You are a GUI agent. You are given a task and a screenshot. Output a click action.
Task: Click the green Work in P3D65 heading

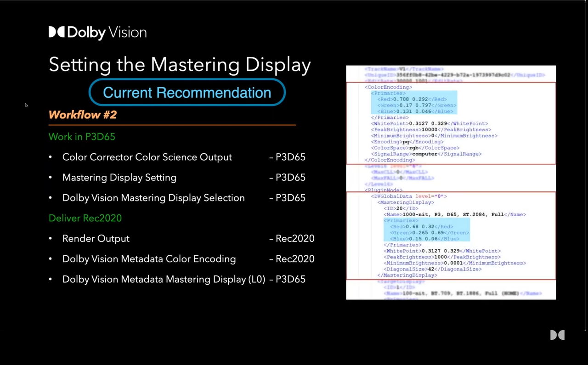click(x=82, y=137)
